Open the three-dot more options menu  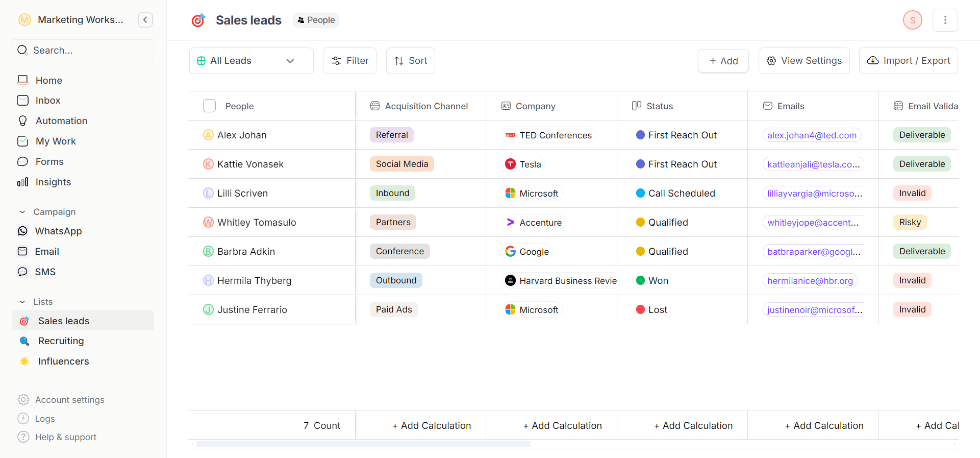(x=945, y=20)
